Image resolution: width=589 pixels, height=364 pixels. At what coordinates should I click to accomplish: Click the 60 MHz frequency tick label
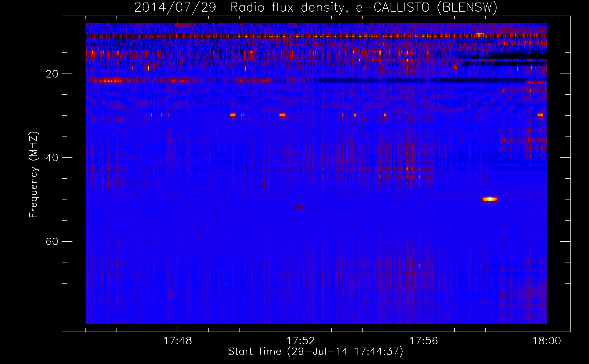(52, 241)
